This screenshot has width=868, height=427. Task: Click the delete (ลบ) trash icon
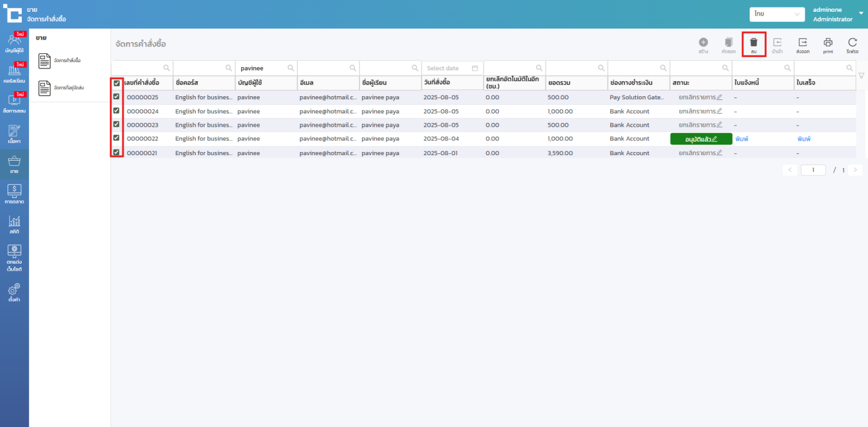click(x=753, y=42)
